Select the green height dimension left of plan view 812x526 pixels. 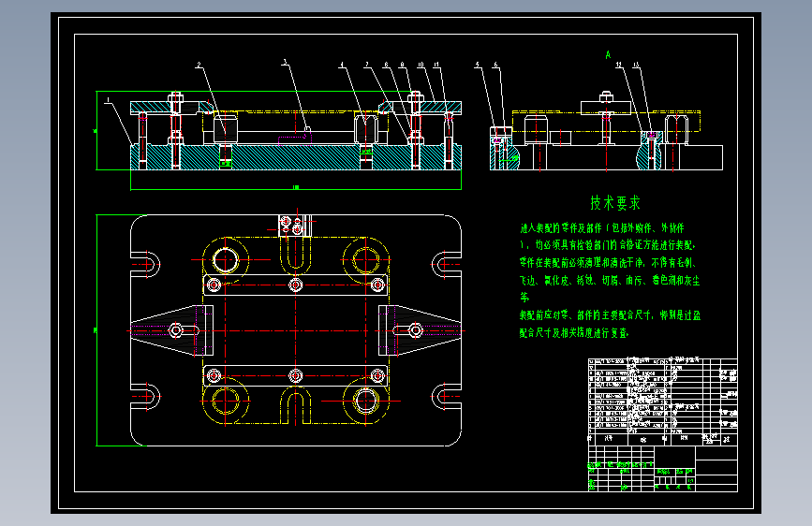[x=96, y=330]
